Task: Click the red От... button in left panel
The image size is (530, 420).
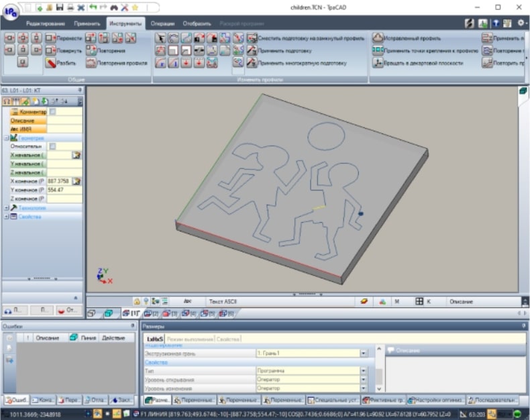Action: pos(68,310)
